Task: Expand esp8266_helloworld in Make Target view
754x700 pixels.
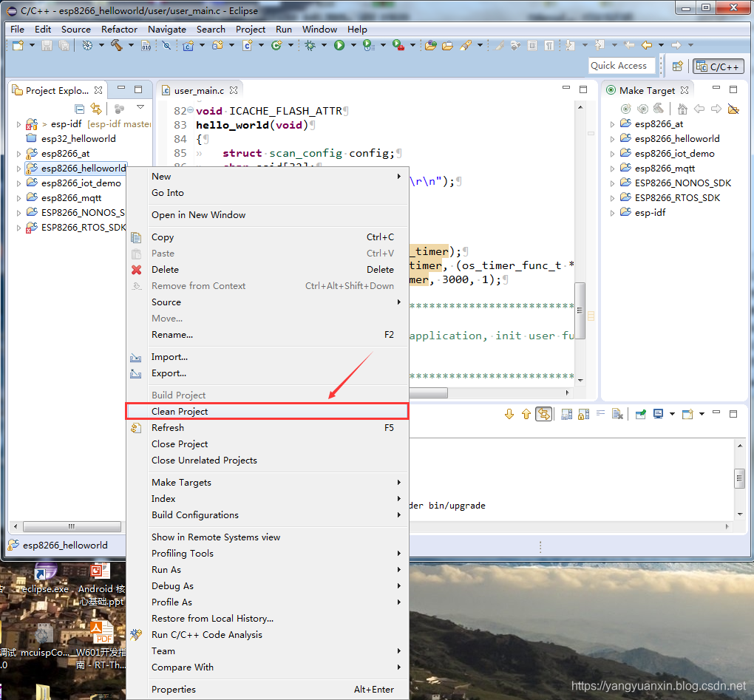Action: click(x=612, y=140)
